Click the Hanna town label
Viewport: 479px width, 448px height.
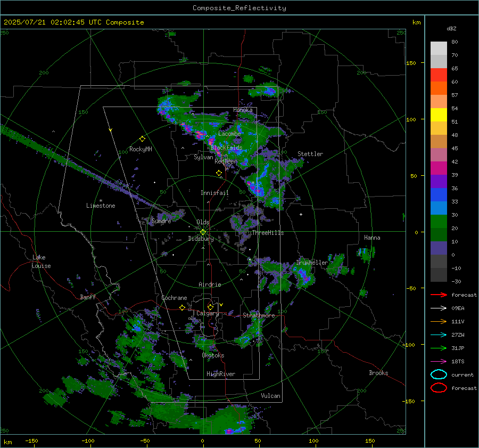pyautogui.click(x=372, y=238)
